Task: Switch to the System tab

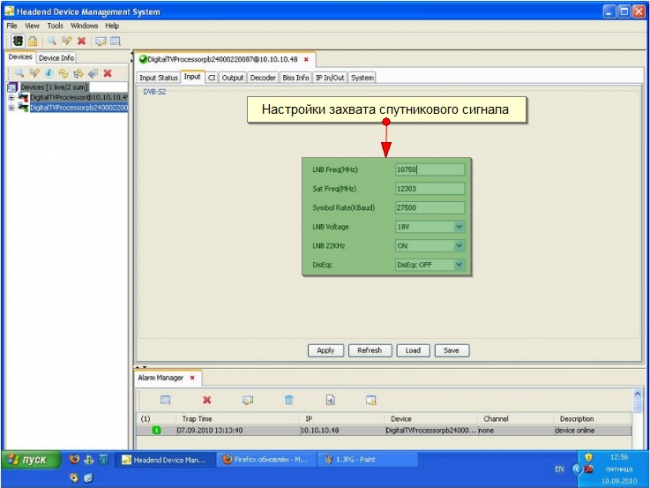Action: click(x=362, y=78)
